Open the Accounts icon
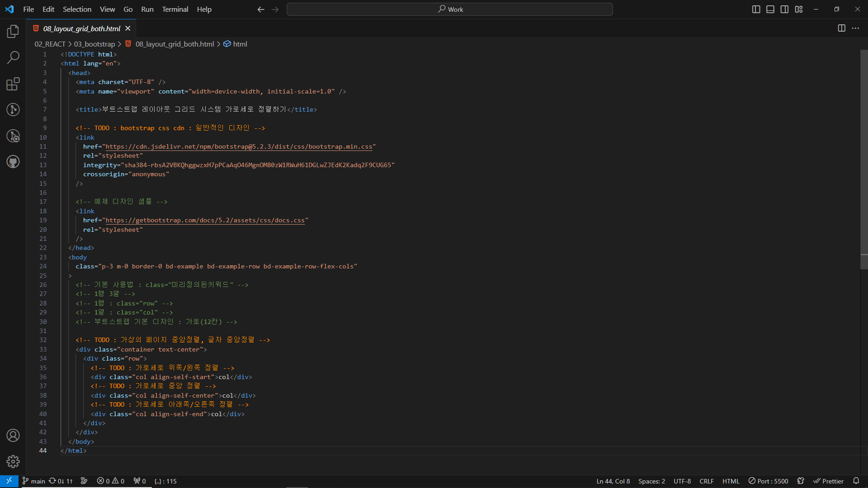The width and height of the screenshot is (868, 488). click(x=13, y=436)
